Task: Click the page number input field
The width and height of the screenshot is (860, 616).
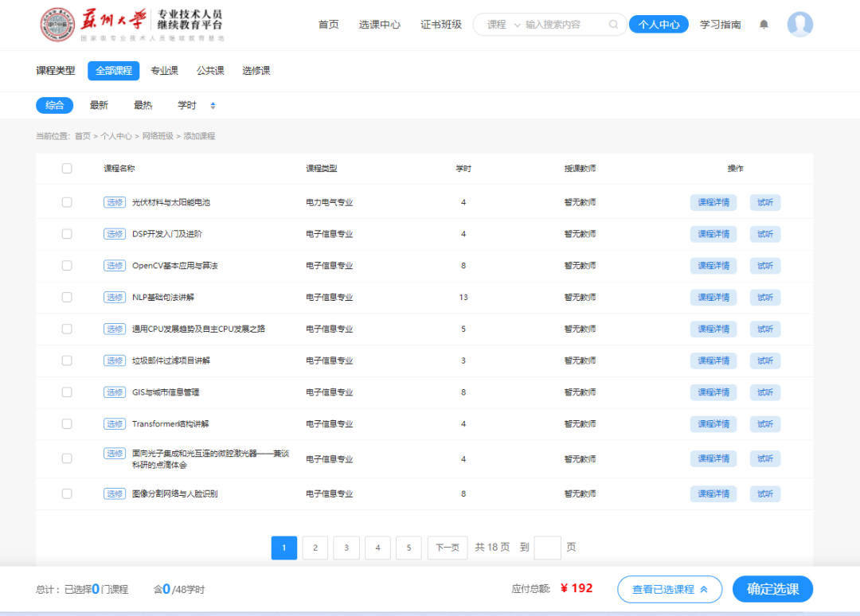Action: click(x=547, y=548)
